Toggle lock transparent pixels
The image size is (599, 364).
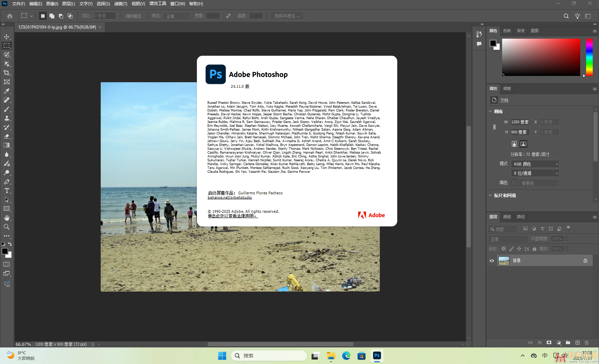click(x=504, y=249)
